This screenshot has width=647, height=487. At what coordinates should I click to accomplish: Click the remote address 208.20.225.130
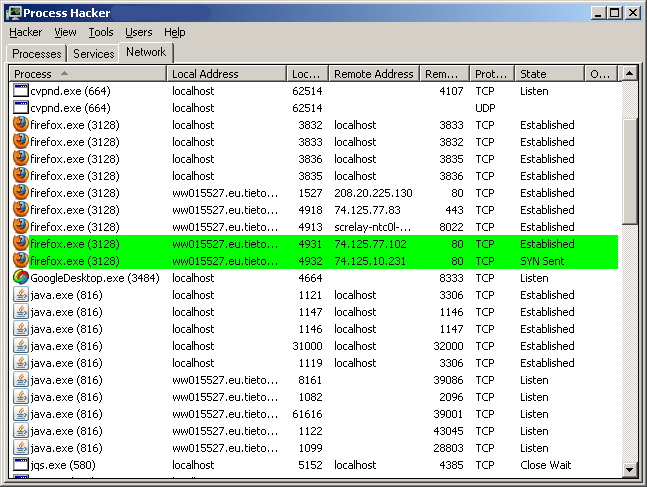click(x=373, y=193)
